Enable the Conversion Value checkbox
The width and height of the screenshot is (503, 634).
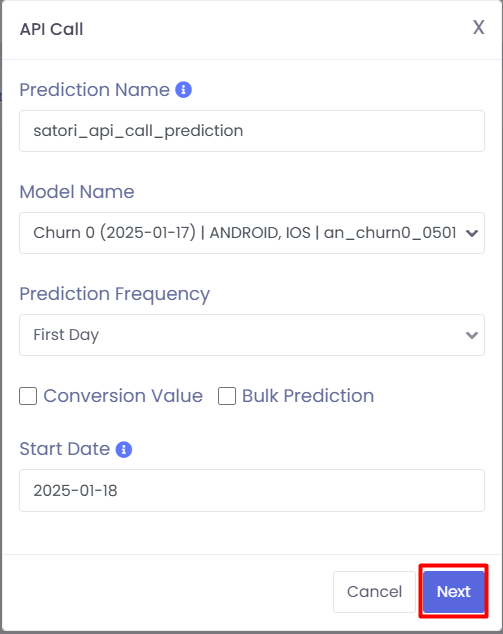[x=28, y=396]
